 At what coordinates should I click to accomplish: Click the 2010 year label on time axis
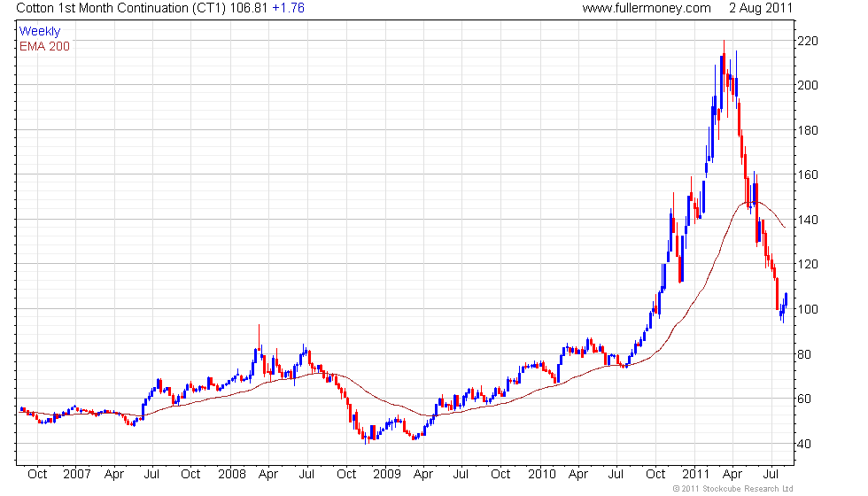(x=541, y=475)
